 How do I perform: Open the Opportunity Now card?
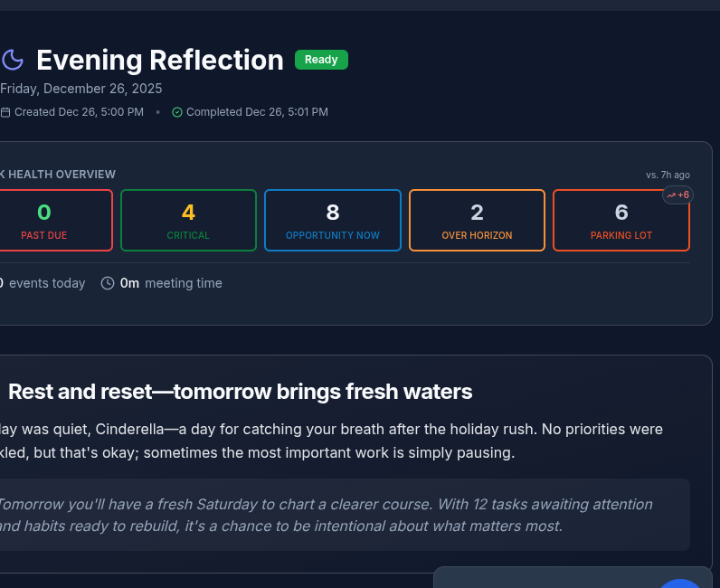[x=333, y=220]
